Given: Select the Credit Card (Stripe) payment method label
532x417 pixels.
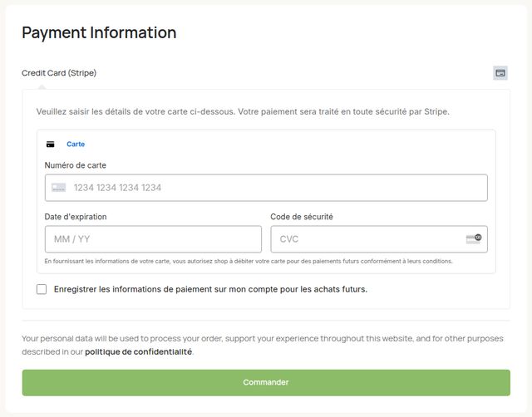Looking at the screenshot, I should coord(59,73).
